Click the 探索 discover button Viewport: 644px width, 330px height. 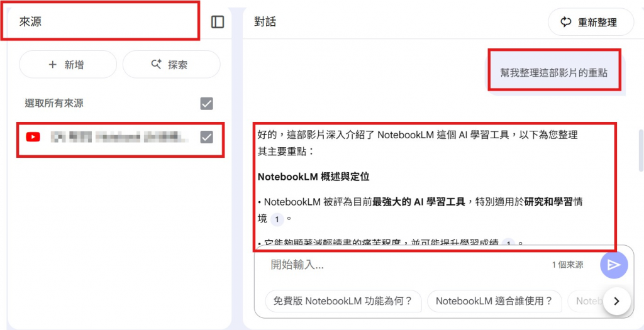click(171, 65)
